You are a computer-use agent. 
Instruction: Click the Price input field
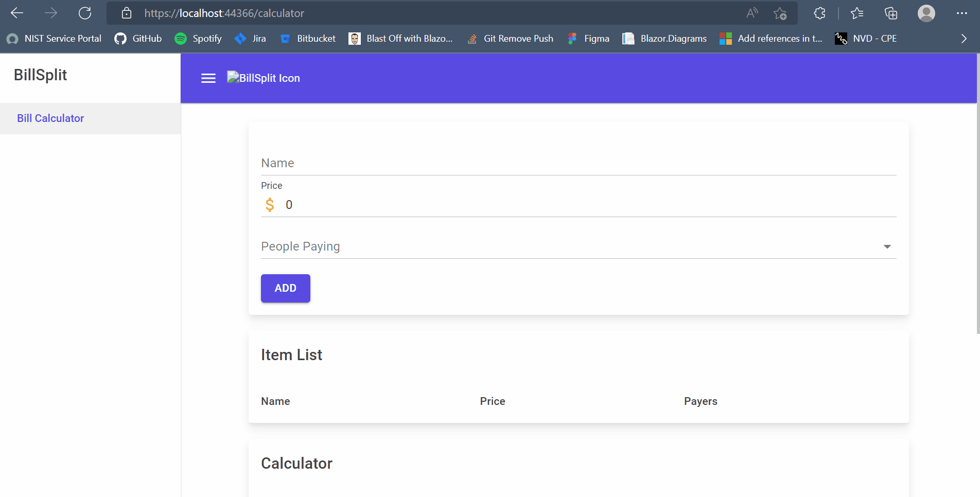coord(587,205)
